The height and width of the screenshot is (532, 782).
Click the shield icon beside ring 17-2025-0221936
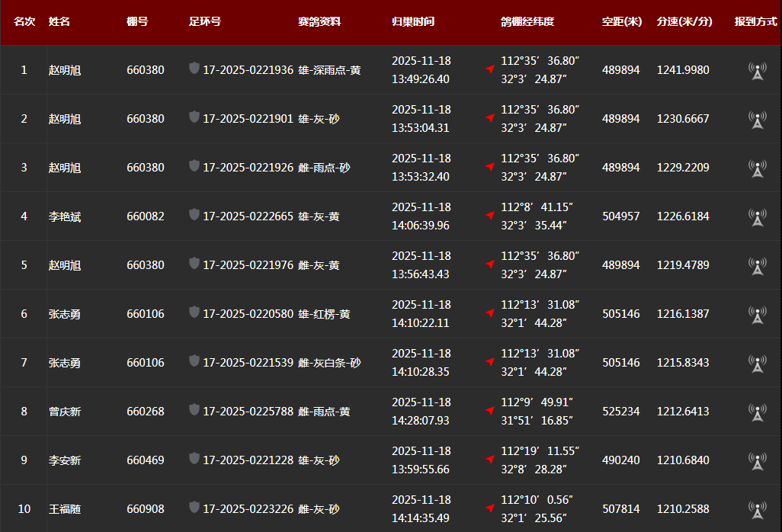pyautogui.click(x=194, y=69)
